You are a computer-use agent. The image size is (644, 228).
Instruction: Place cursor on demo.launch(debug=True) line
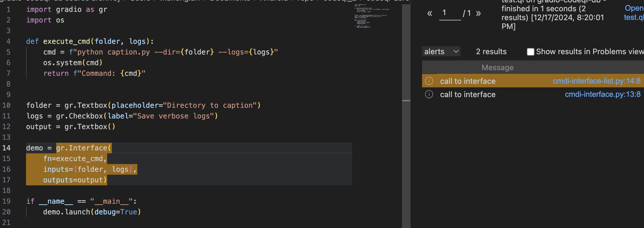pos(92,212)
